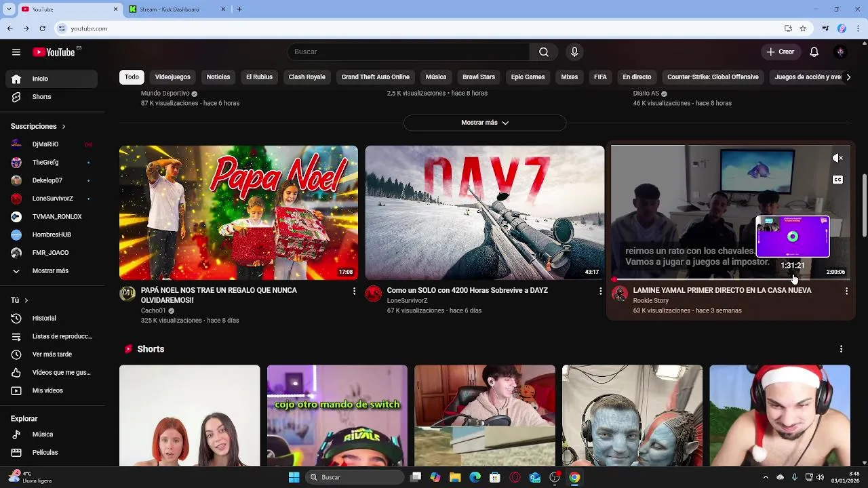Open Historial in the sidebar

pos(52,319)
